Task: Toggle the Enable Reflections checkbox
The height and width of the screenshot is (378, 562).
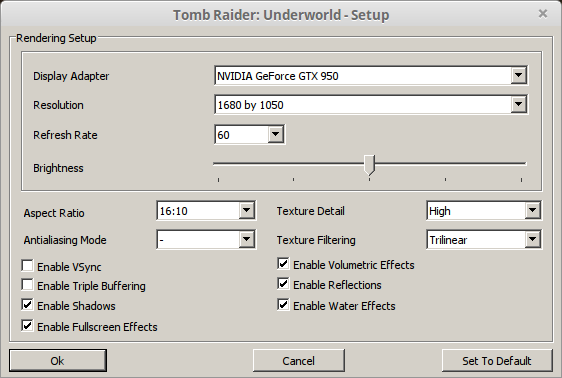Action: click(x=283, y=284)
